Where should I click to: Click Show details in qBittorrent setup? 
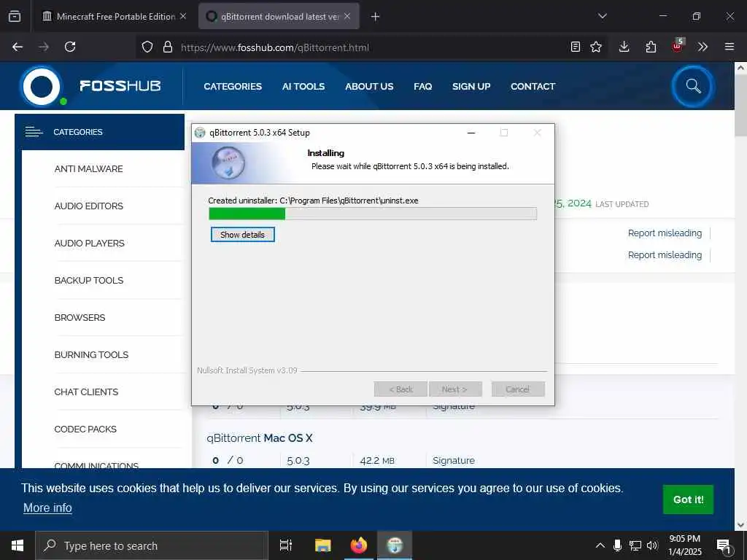tap(242, 235)
